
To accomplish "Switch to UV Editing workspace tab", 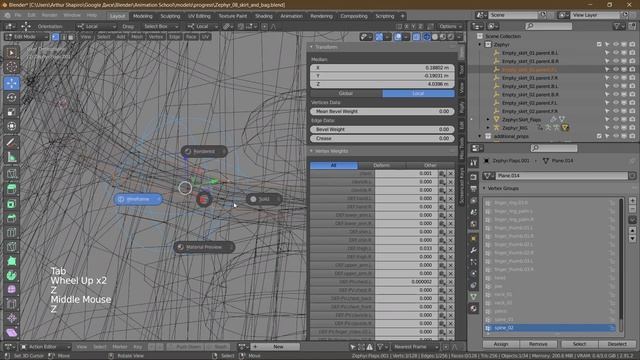I will coord(199,16).
